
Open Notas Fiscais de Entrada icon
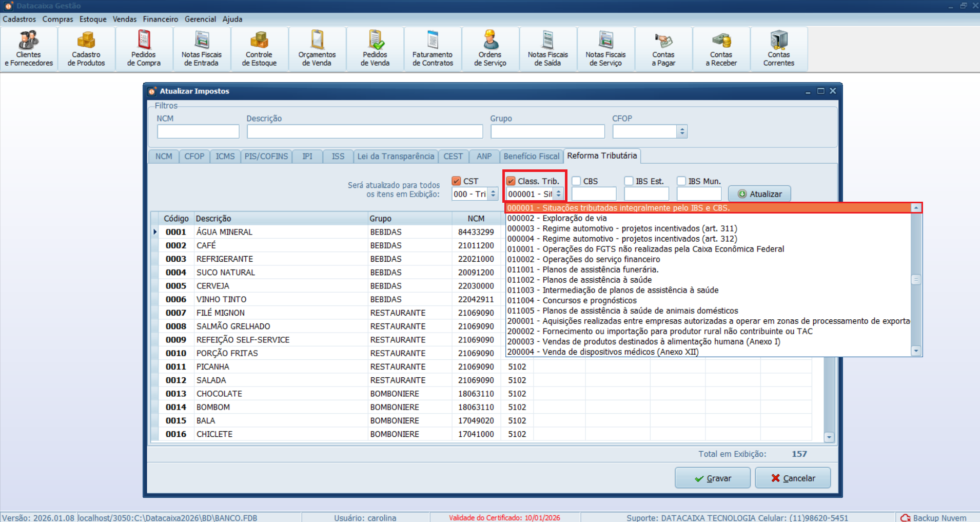(x=202, y=49)
